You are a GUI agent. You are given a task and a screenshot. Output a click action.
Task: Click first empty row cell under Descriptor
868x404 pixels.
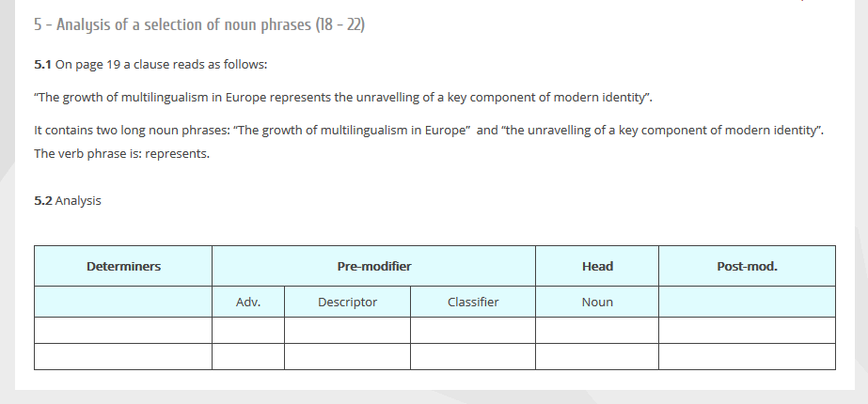347,331
